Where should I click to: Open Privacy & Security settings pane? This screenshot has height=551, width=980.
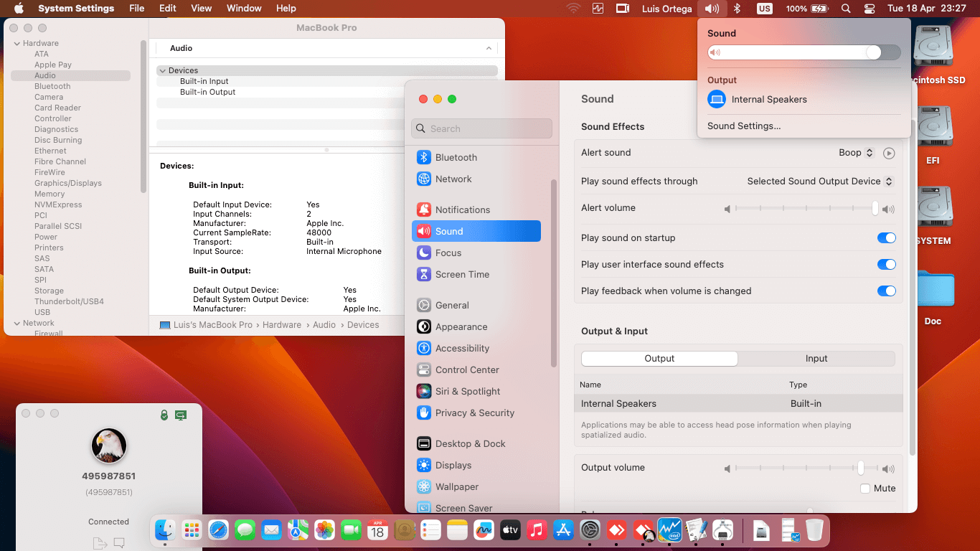point(476,413)
